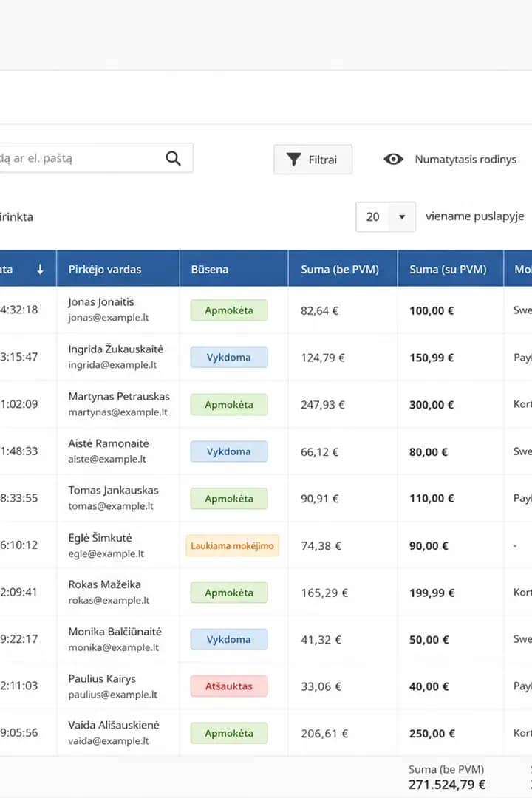
Task: Focus the search by name or email field
Action: pos(96,158)
